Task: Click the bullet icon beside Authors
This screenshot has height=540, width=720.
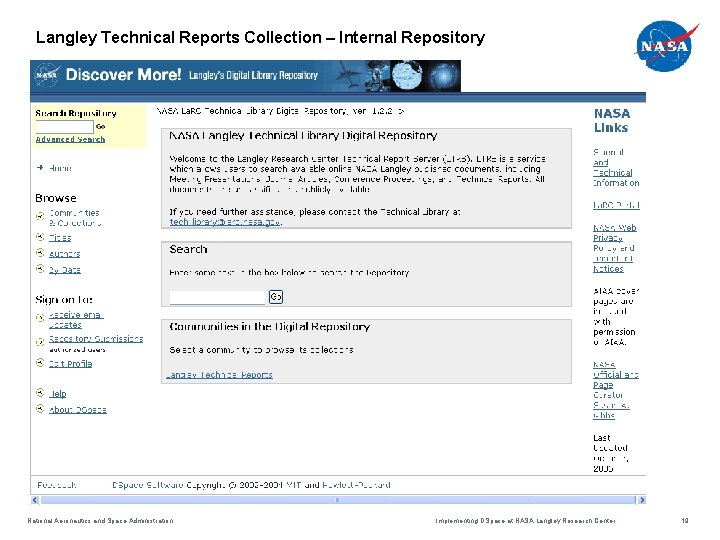Action: coord(40,253)
